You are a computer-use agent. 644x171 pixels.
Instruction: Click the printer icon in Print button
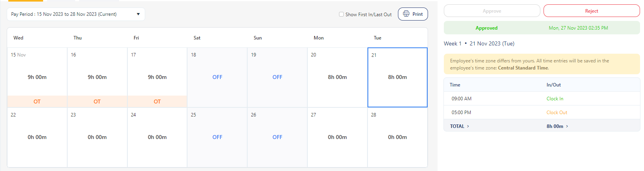tap(406, 14)
